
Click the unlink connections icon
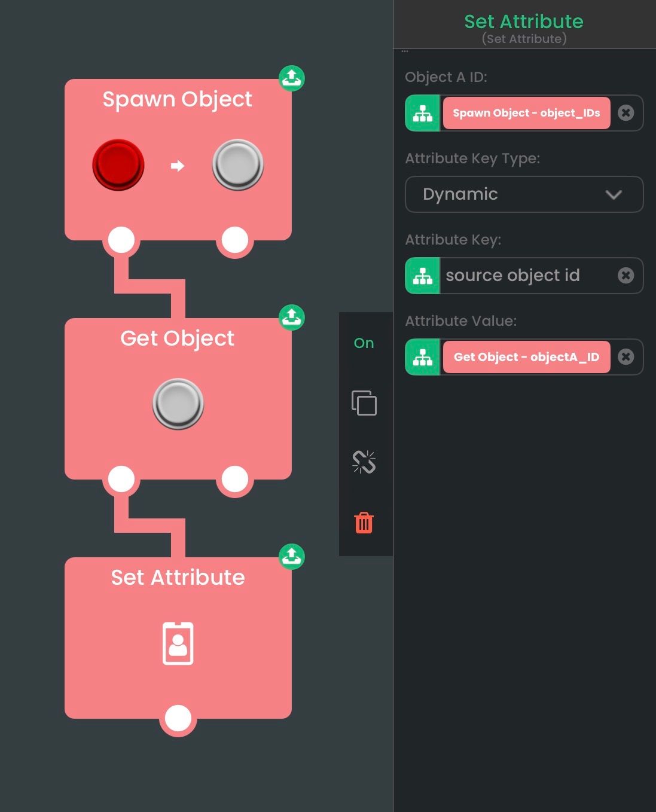coord(364,462)
